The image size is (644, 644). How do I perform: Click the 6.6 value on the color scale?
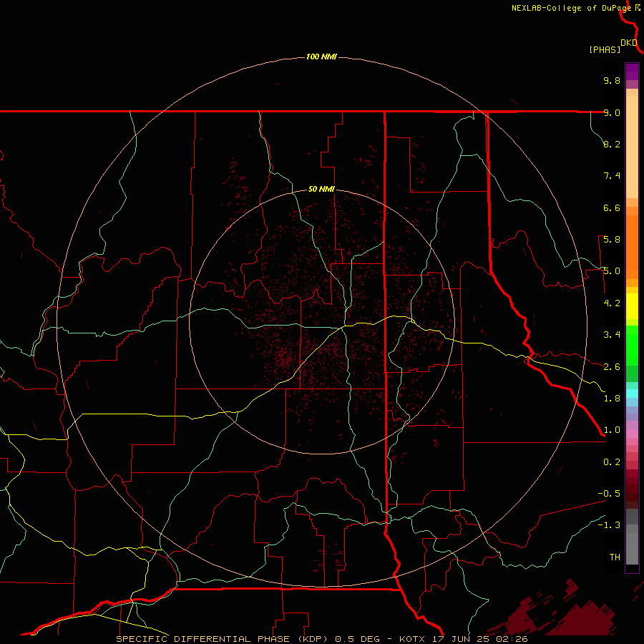[612, 208]
